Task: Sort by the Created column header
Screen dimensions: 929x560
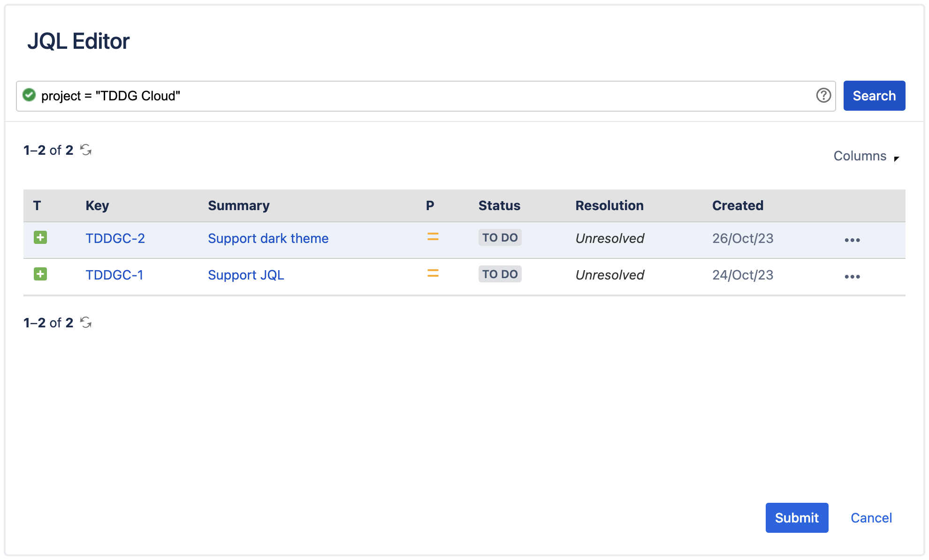Action: click(x=738, y=205)
